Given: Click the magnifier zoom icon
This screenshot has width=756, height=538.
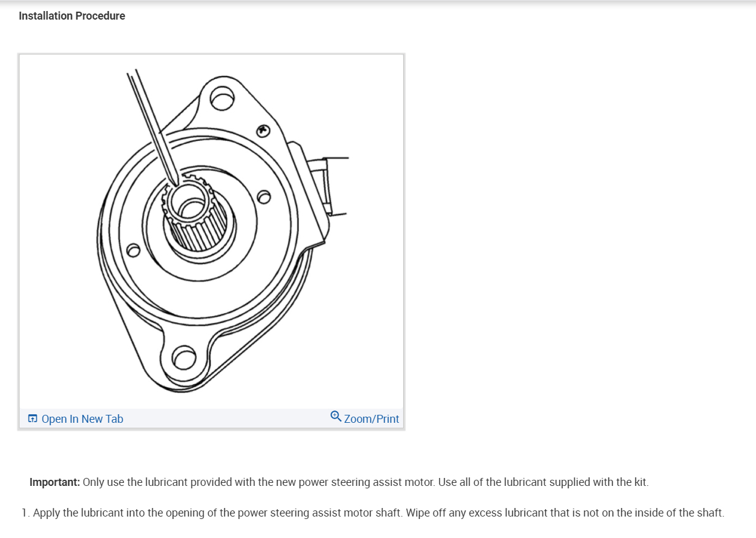Looking at the screenshot, I should click(335, 417).
